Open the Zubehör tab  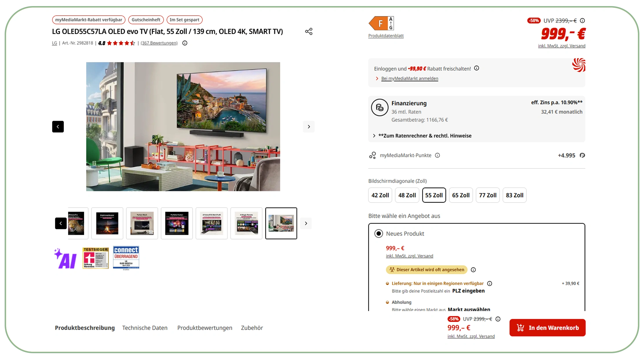(x=252, y=328)
